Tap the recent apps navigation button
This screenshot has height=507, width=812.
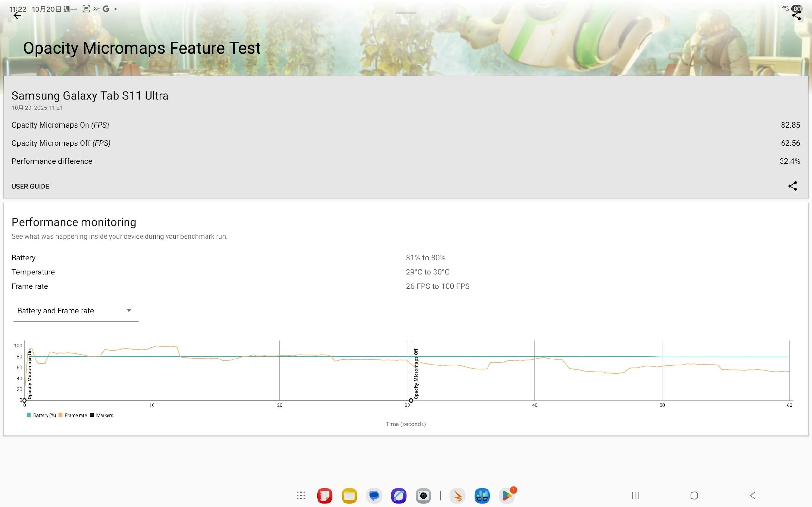coord(636,495)
